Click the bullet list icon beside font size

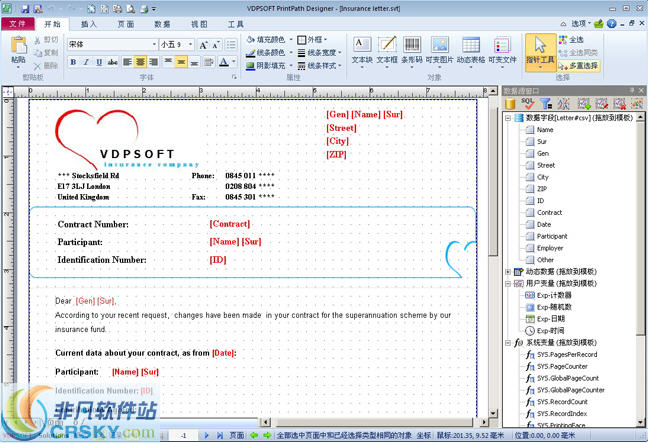[x=231, y=45]
